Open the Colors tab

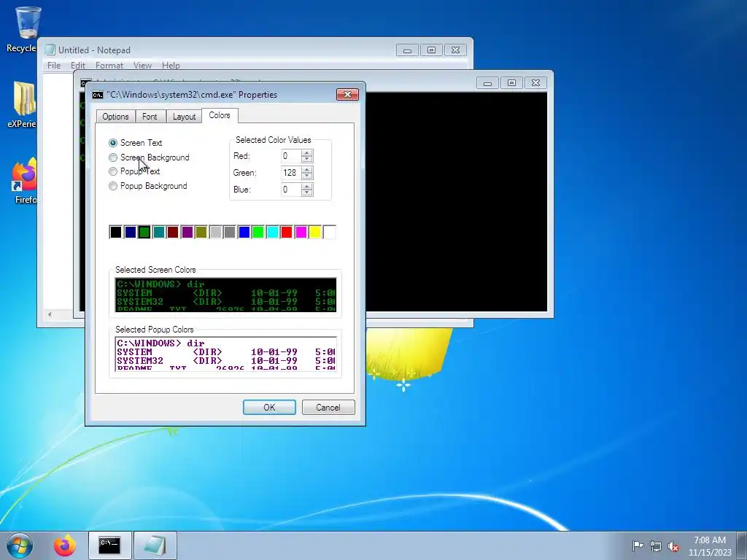pyautogui.click(x=220, y=115)
